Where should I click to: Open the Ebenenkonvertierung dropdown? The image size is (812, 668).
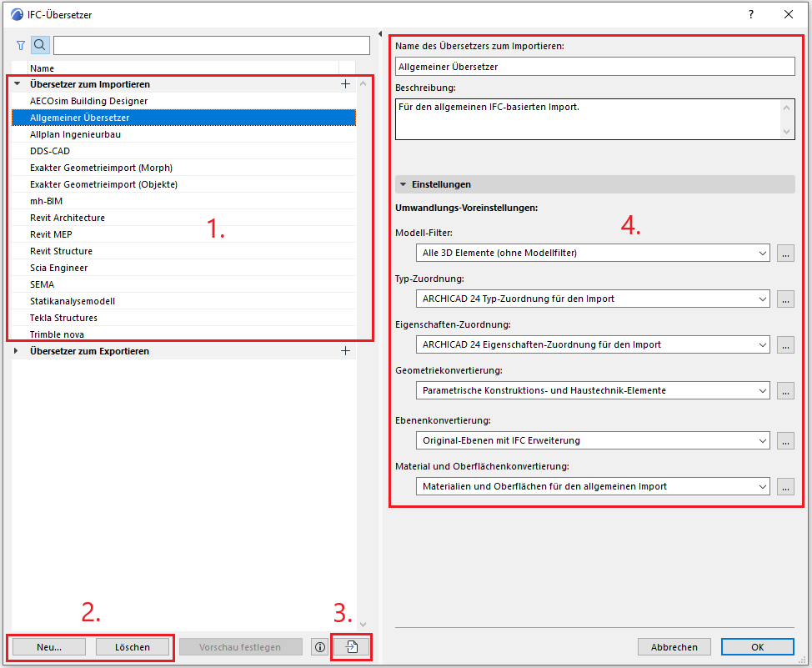point(592,440)
